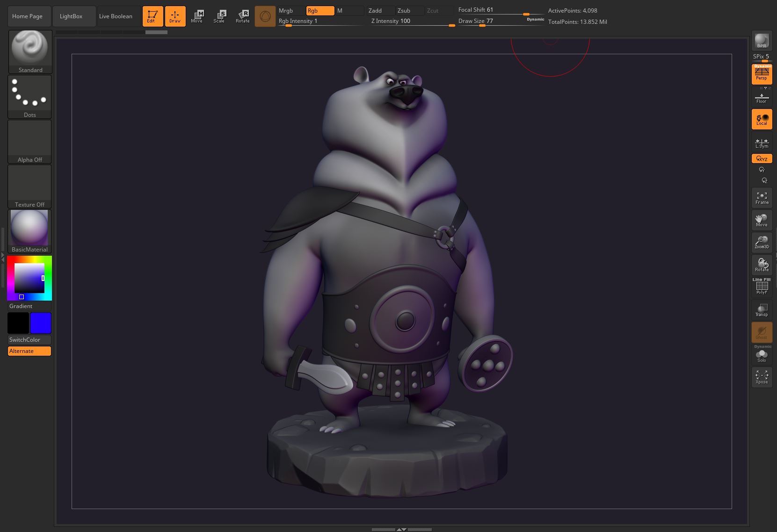Screen dimensions: 777x532
Task: Select the Move gizmo tool in top bar
Action: 197,16
